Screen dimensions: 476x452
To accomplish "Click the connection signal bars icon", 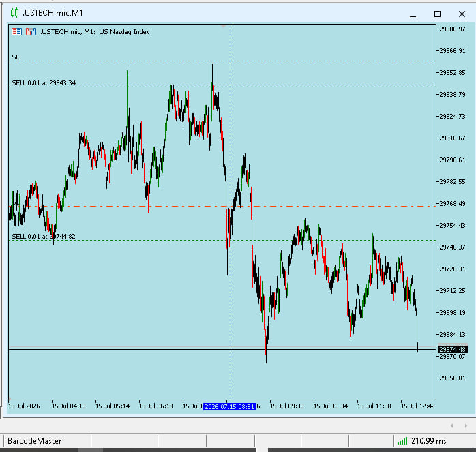I will pos(402,441).
